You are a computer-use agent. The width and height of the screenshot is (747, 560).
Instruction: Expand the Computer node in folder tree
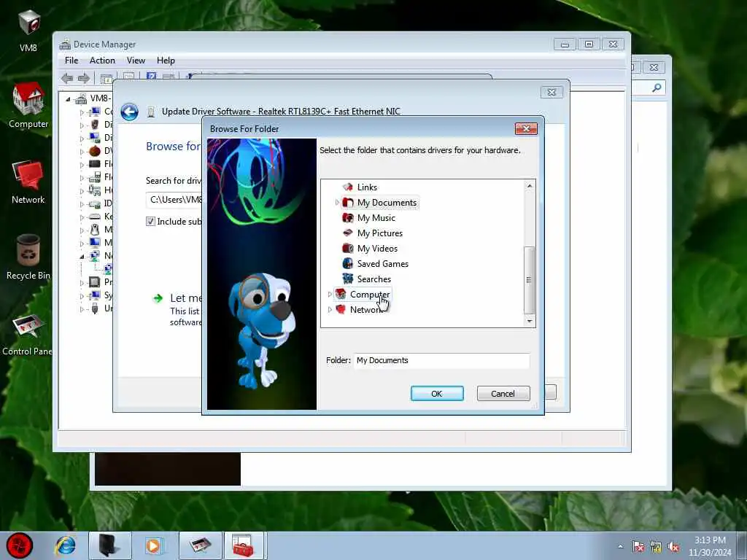pyautogui.click(x=330, y=295)
